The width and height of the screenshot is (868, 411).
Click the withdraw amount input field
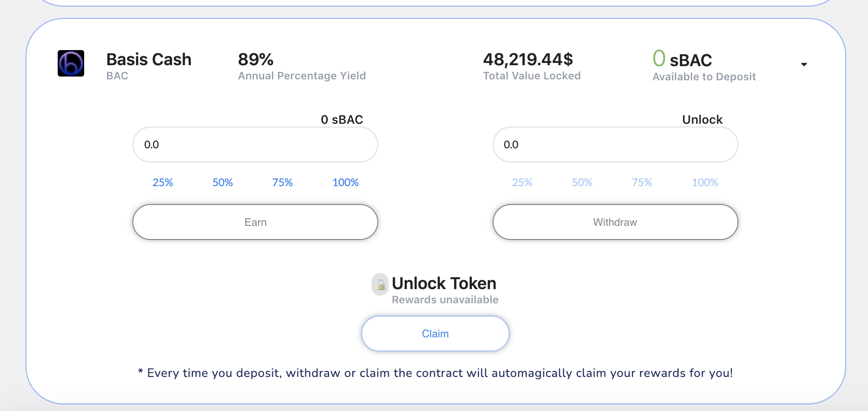615,145
